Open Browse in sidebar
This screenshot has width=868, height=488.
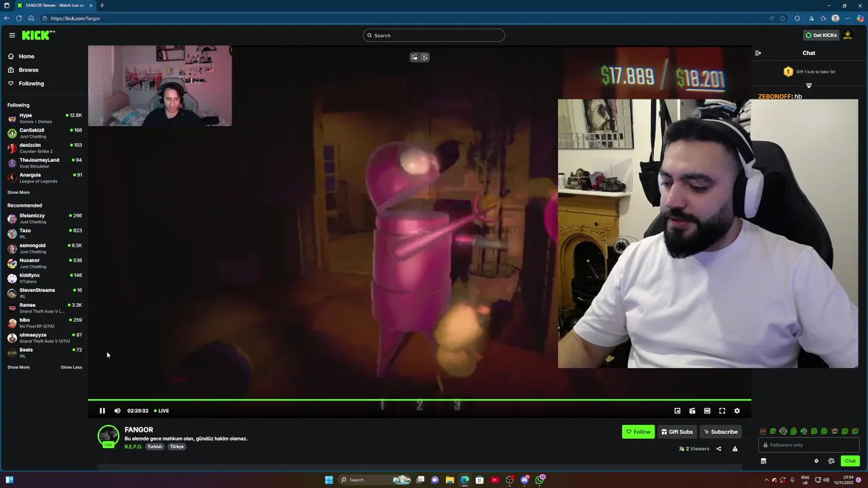tap(28, 70)
